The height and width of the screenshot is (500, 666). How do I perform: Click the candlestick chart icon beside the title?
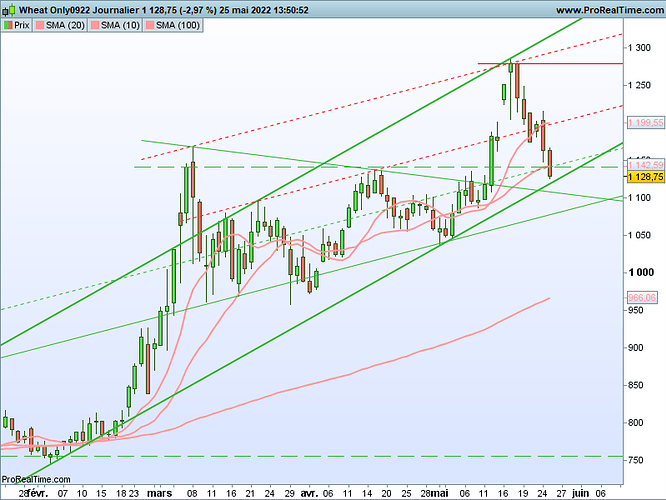tap(9, 8)
